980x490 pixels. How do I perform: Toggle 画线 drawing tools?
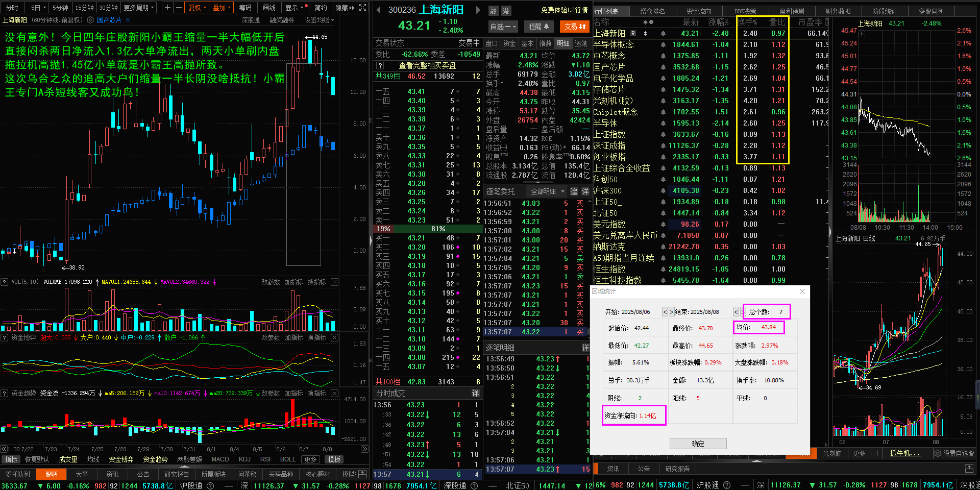coord(269,8)
